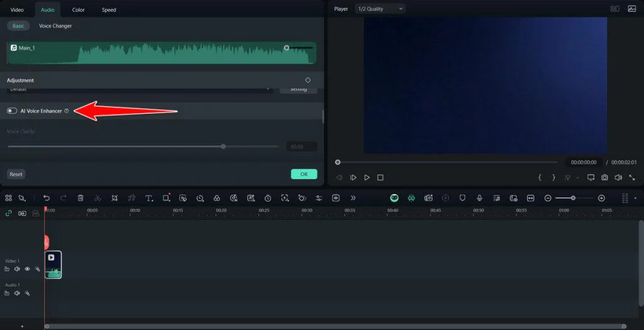Click the Reset button
This screenshot has height=330, width=644.
(16, 174)
